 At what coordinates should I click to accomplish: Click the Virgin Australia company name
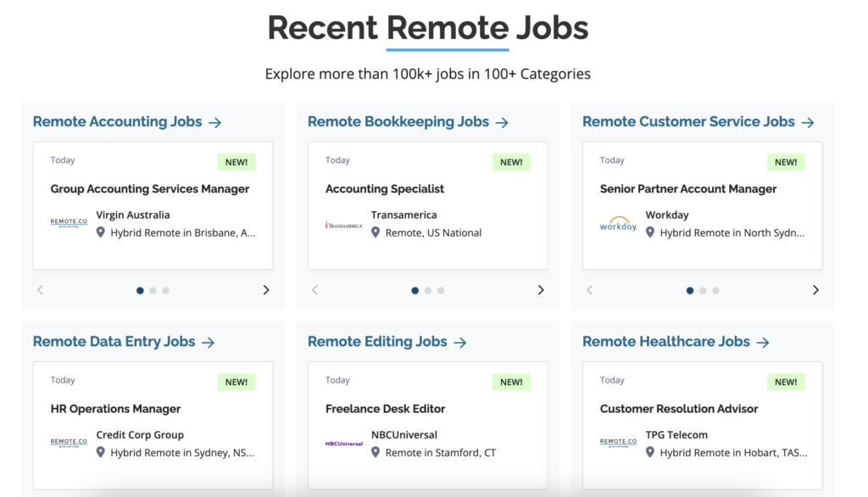coord(133,215)
